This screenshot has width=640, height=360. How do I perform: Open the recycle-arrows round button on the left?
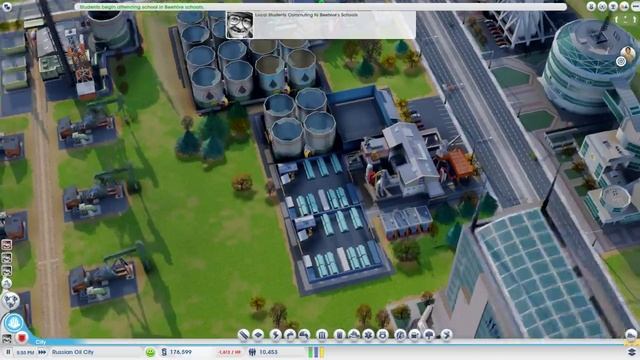[11, 301]
